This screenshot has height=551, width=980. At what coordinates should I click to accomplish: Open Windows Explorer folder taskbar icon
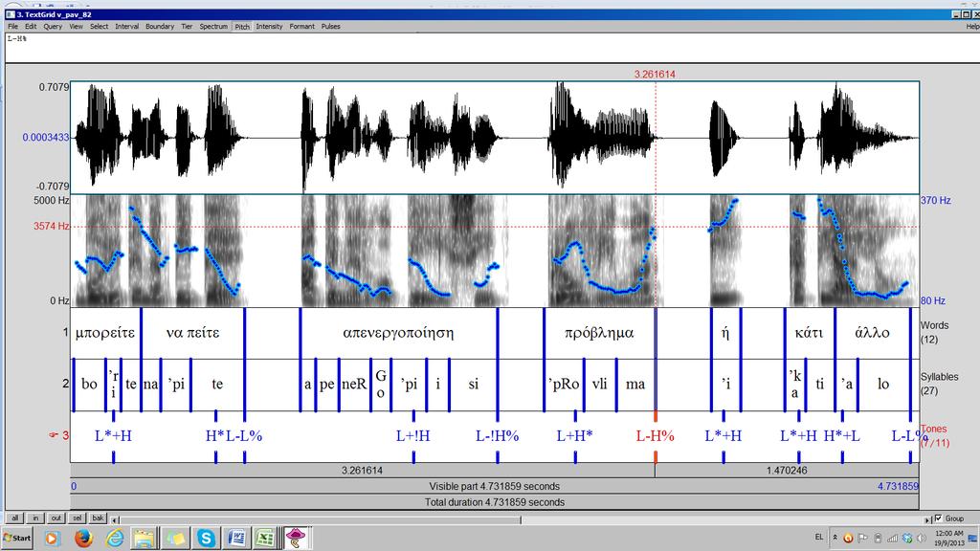[x=145, y=538]
